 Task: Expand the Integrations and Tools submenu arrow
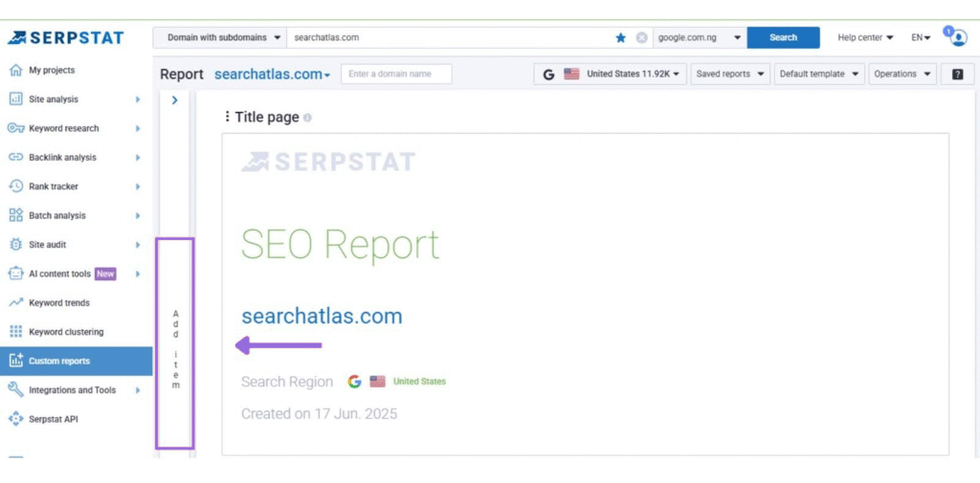click(138, 390)
